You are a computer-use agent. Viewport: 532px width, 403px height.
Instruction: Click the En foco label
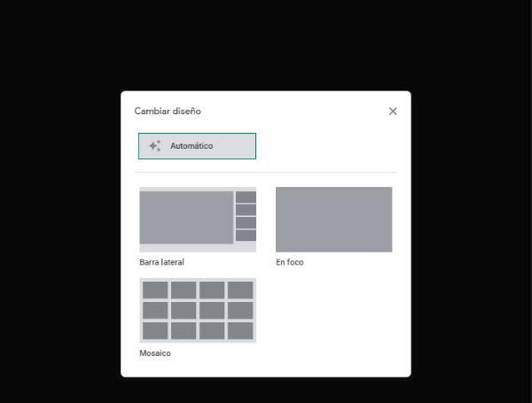[290, 262]
